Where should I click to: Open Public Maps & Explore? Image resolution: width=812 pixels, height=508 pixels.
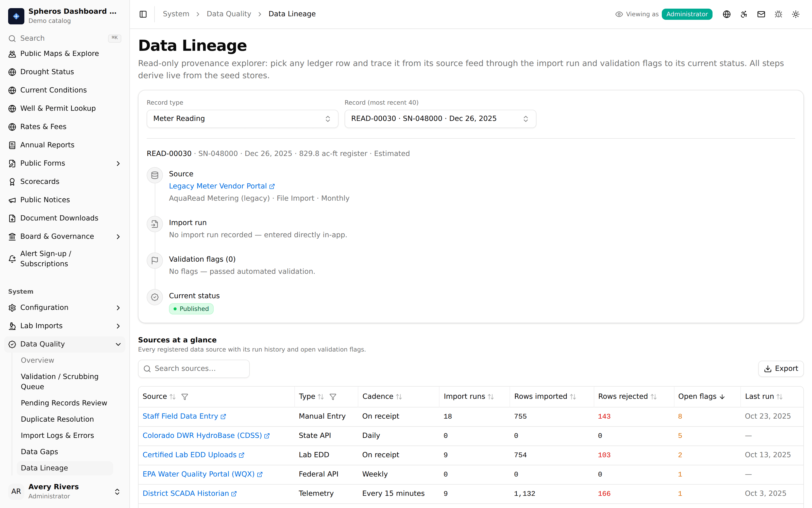[65, 54]
